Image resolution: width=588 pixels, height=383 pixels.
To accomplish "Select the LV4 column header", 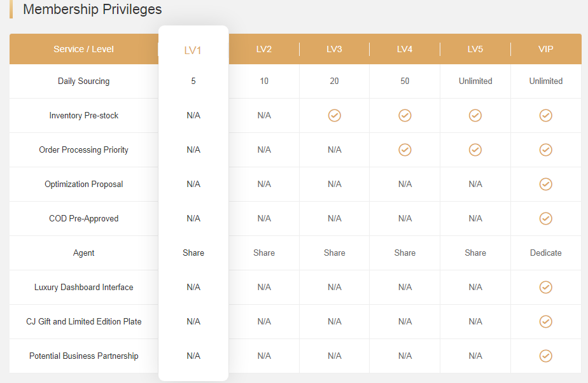I will 405,49.
